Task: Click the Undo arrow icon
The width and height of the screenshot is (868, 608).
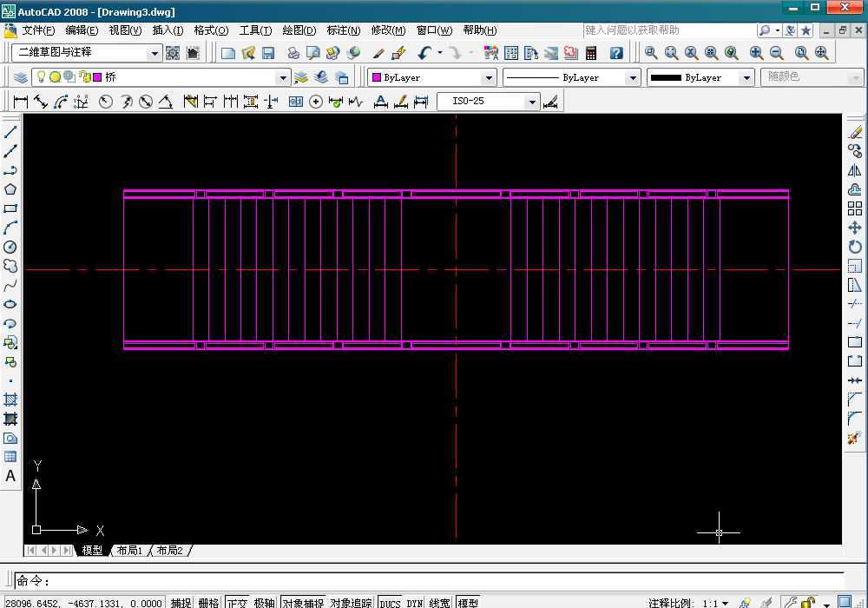Action: tap(424, 53)
